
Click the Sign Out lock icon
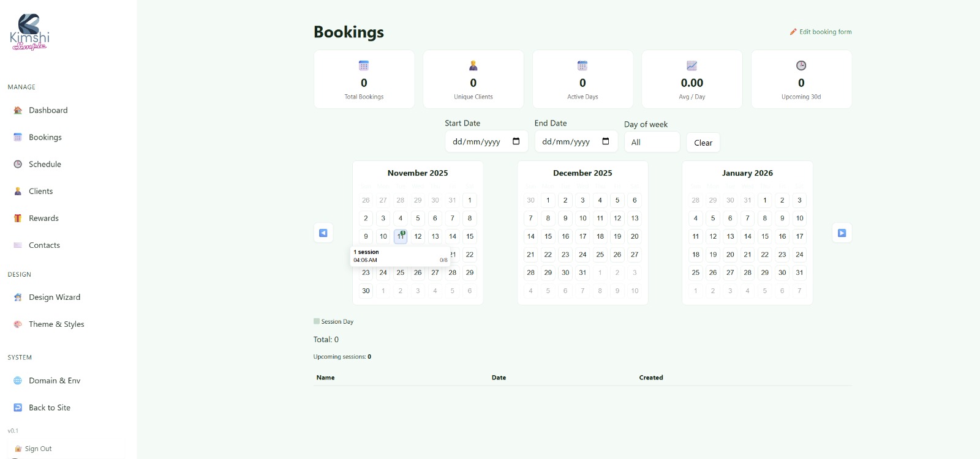(x=18, y=449)
